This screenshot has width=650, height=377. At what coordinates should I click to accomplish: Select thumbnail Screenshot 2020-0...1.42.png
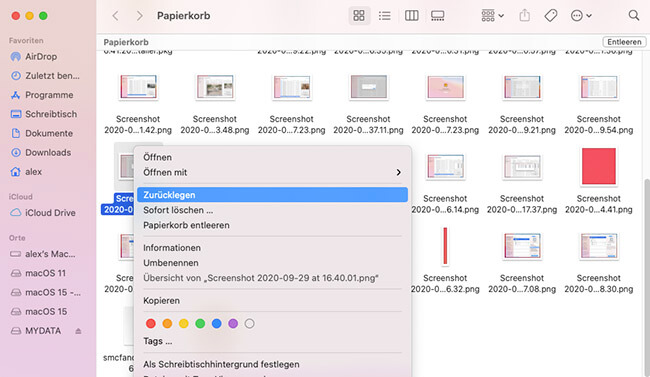[x=138, y=87]
